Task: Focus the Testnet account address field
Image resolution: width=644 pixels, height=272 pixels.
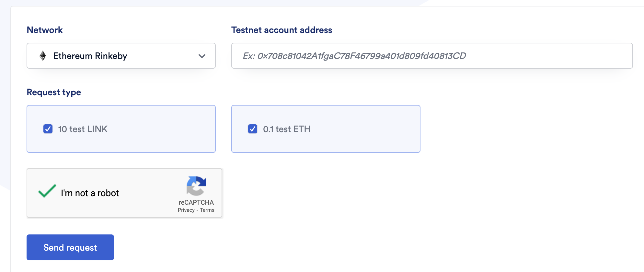Action: coord(431,56)
